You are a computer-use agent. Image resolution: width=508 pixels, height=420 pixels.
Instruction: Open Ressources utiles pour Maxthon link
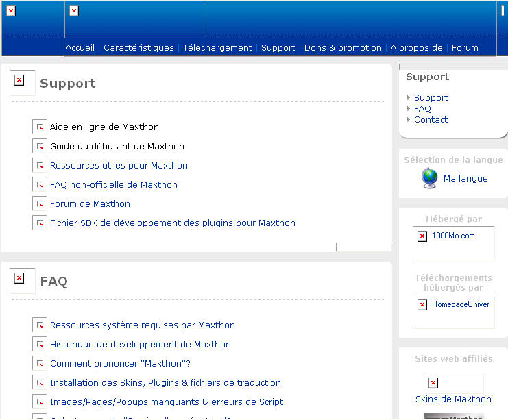(x=119, y=166)
